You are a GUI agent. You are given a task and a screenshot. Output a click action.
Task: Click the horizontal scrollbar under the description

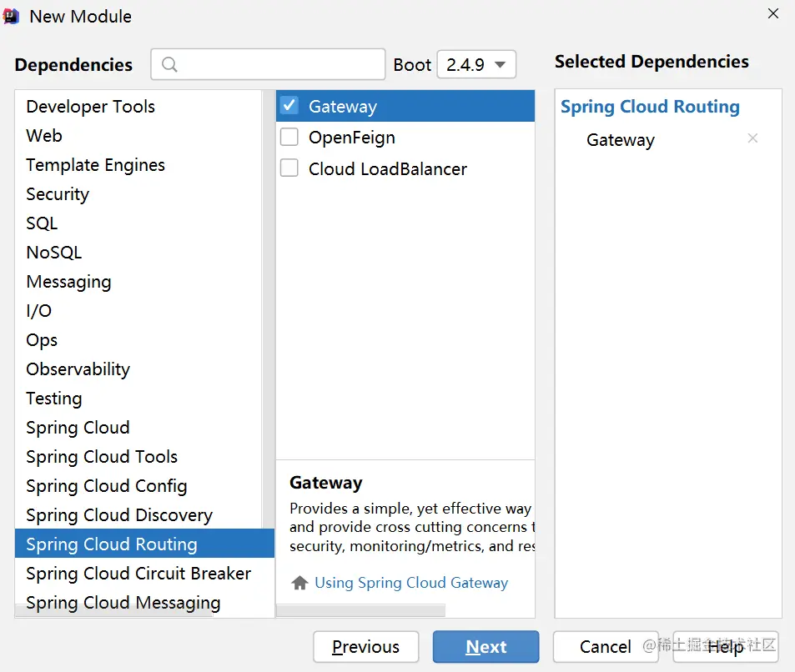click(360, 610)
